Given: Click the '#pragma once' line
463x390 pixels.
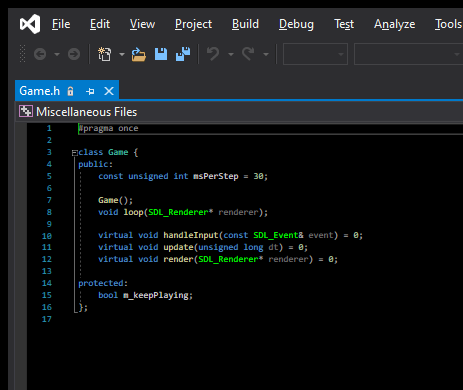Looking at the screenshot, I should (108, 128).
